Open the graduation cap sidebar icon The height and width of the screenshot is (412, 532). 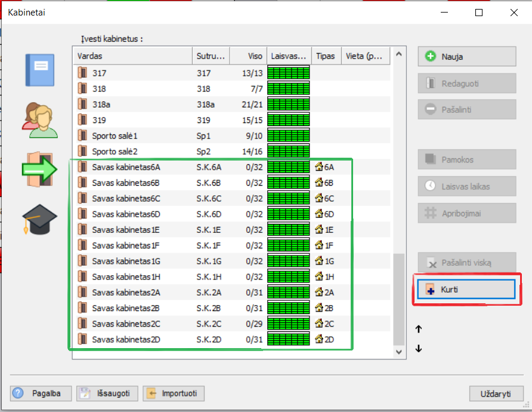tap(39, 219)
